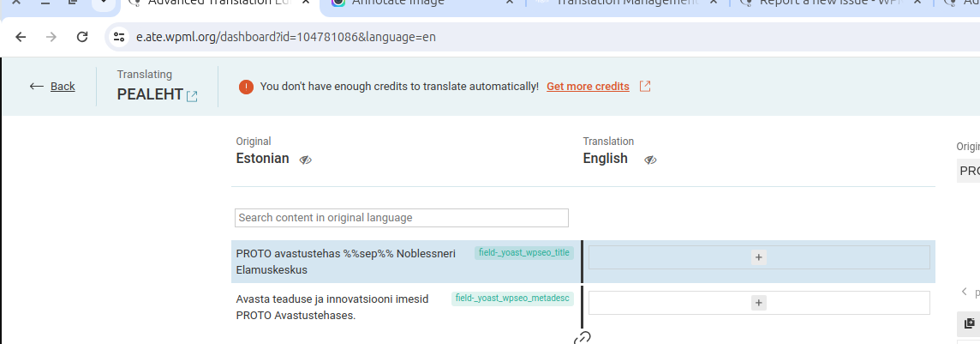Click the orange warning alert icon

click(x=246, y=87)
